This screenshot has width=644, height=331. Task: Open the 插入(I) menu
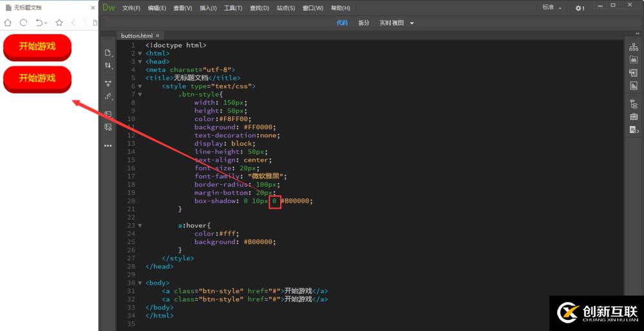tap(208, 8)
